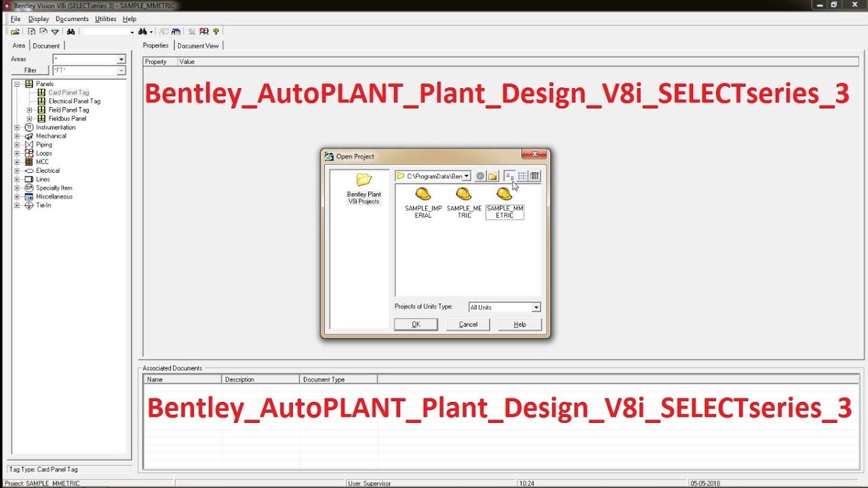Open the File menu
Viewport: 868px width, 488px height.
[x=16, y=19]
